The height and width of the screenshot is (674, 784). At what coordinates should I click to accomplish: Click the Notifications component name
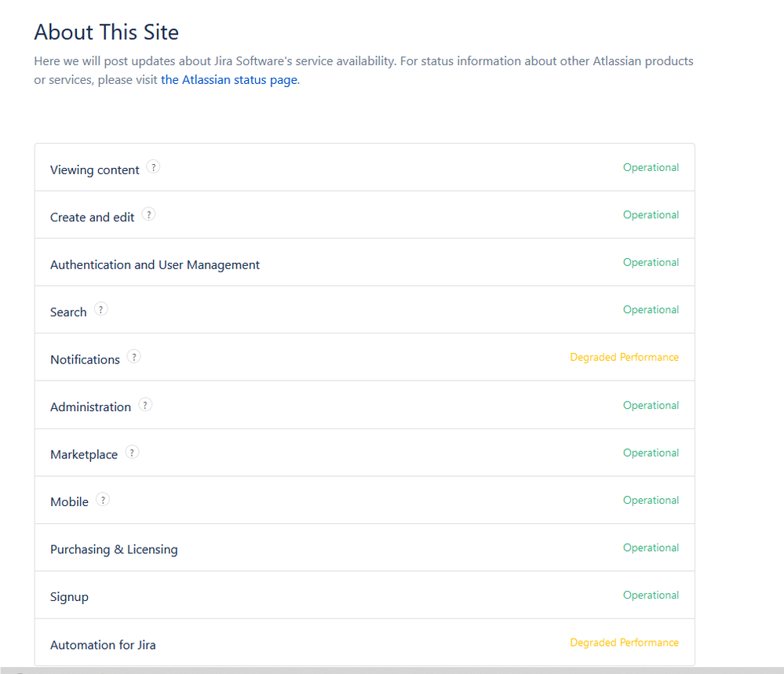click(x=85, y=360)
